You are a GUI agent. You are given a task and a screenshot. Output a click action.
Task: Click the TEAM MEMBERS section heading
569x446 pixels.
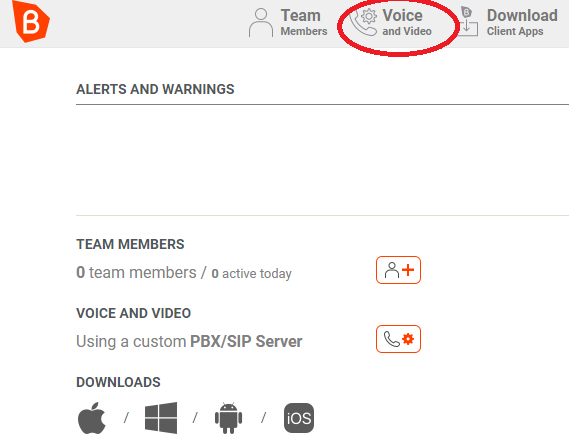click(x=130, y=244)
